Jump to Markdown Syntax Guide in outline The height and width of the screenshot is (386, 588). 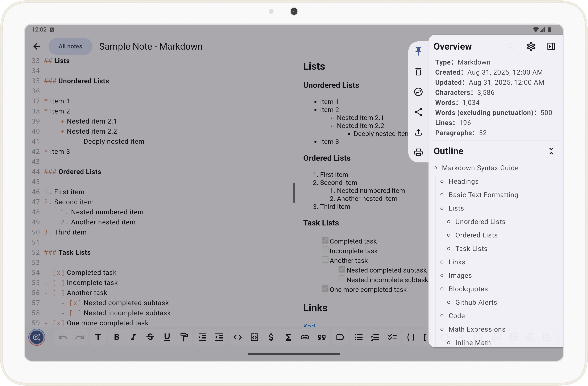(x=480, y=168)
